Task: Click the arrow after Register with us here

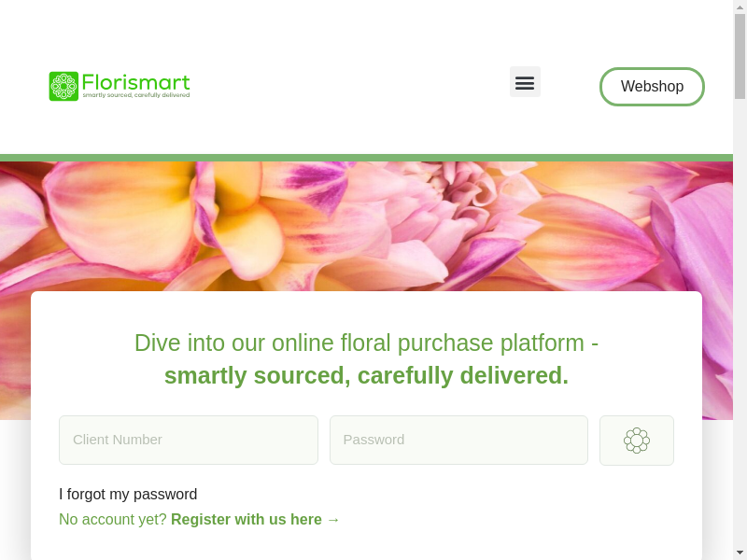Action: coord(333,520)
